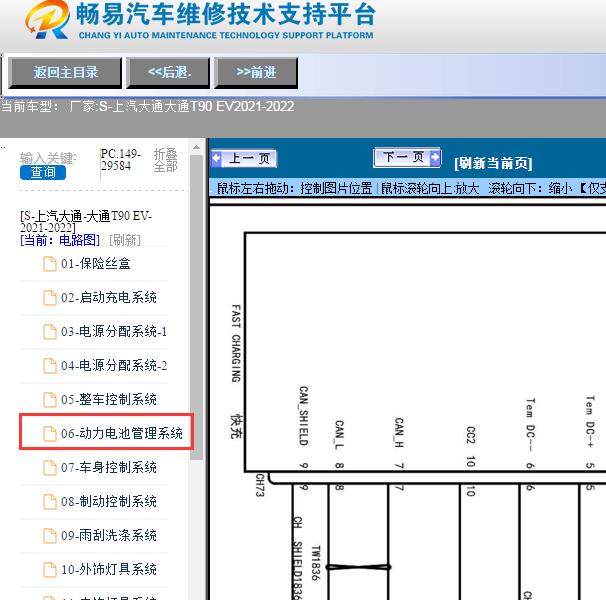Screen dimensions: 606x600
Task: Click document icon beside 05-整车控制系统
Action: click(49, 400)
